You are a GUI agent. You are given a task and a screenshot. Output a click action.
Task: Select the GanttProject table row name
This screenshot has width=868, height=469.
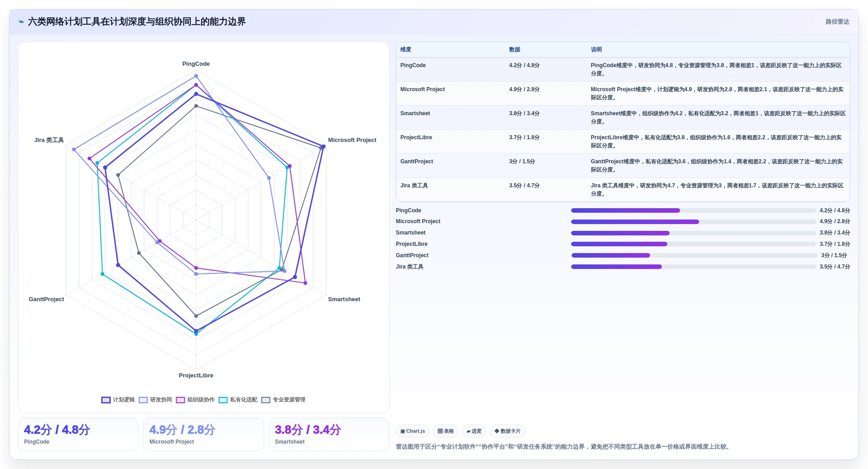point(417,161)
